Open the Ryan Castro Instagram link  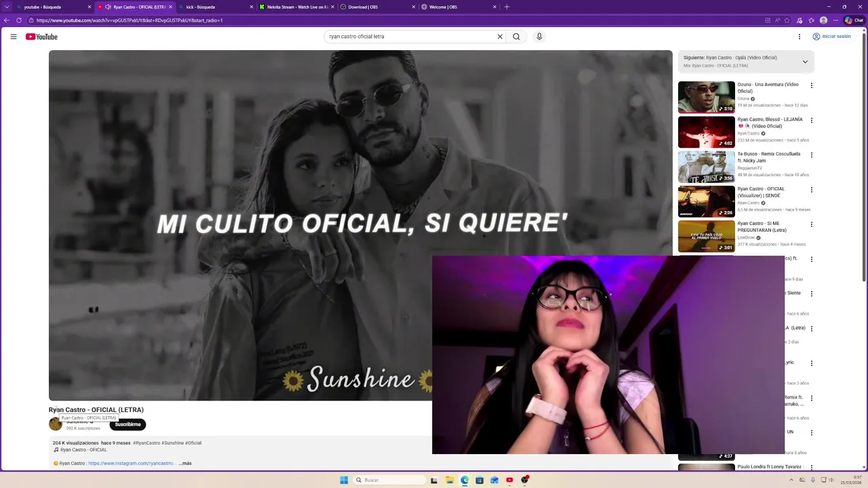[132, 463]
